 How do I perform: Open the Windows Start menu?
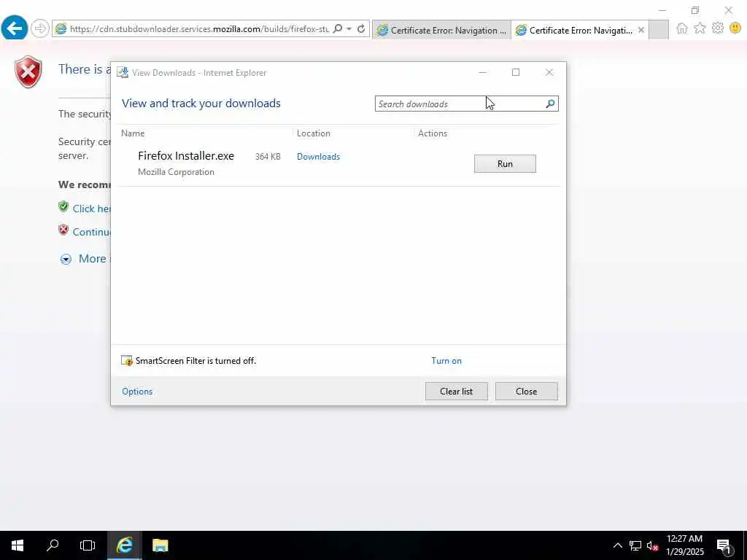click(18, 545)
